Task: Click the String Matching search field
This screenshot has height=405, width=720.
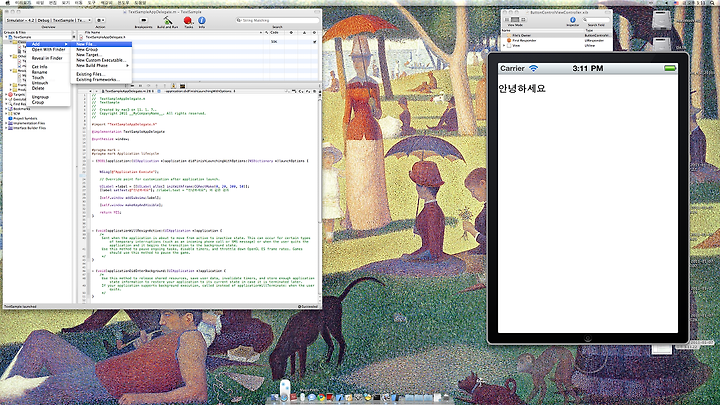Action: pyautogui.click(x=277, y=20)
